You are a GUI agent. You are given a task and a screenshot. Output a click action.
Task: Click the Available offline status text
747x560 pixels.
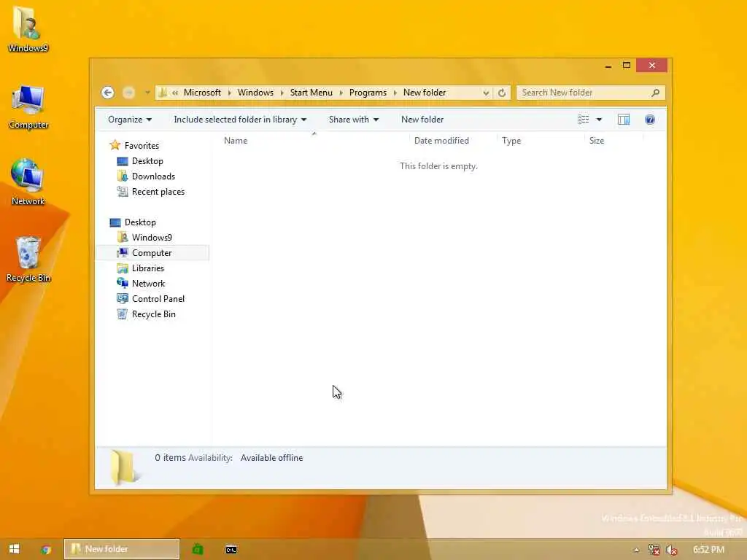click(x=271, y=458)
